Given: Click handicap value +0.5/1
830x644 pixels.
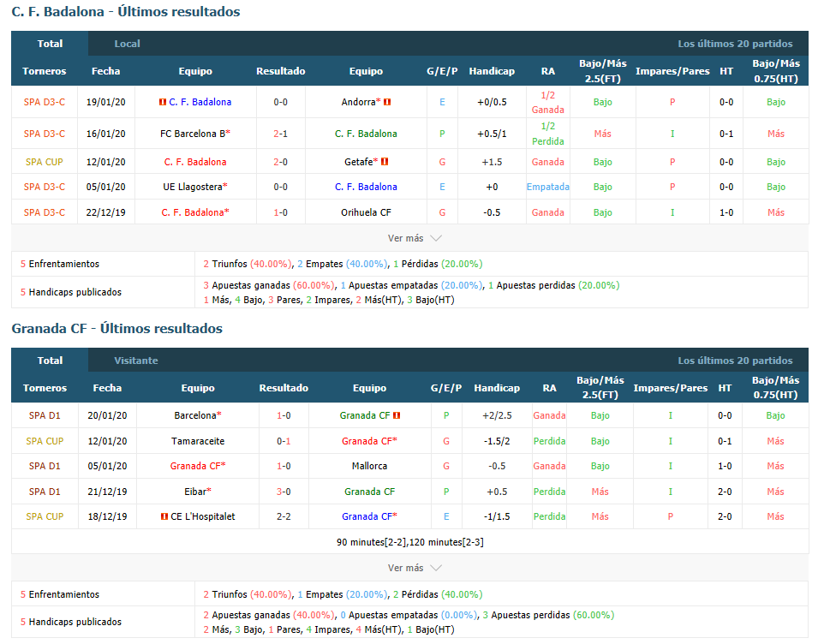Looking at the screenshot, I should [x=492, y=134].
